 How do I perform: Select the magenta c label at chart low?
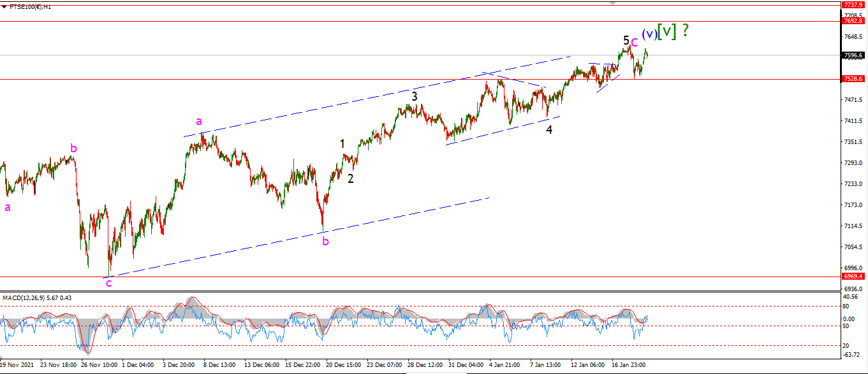pos(108,283)
